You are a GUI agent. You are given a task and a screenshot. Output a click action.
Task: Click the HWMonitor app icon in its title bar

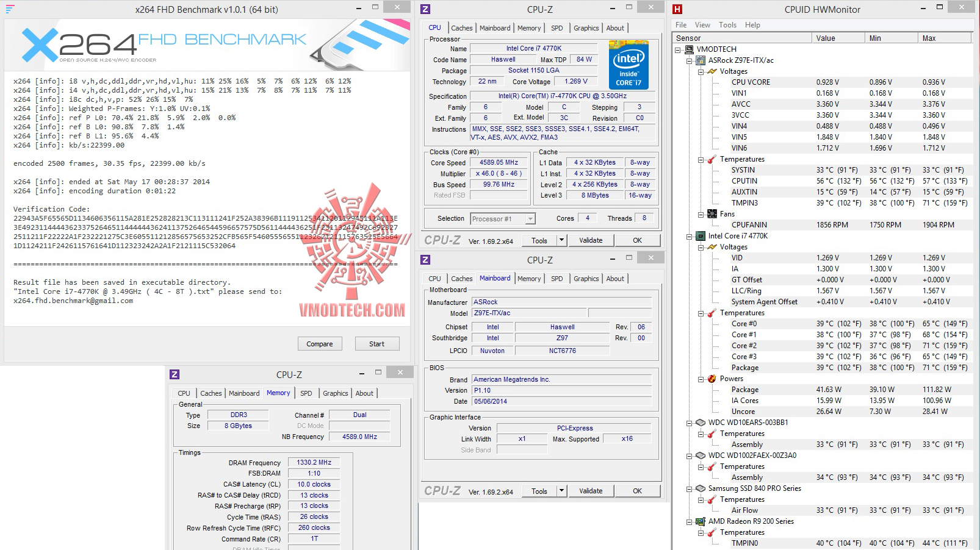pyautogui.click(x=677, y=9)
